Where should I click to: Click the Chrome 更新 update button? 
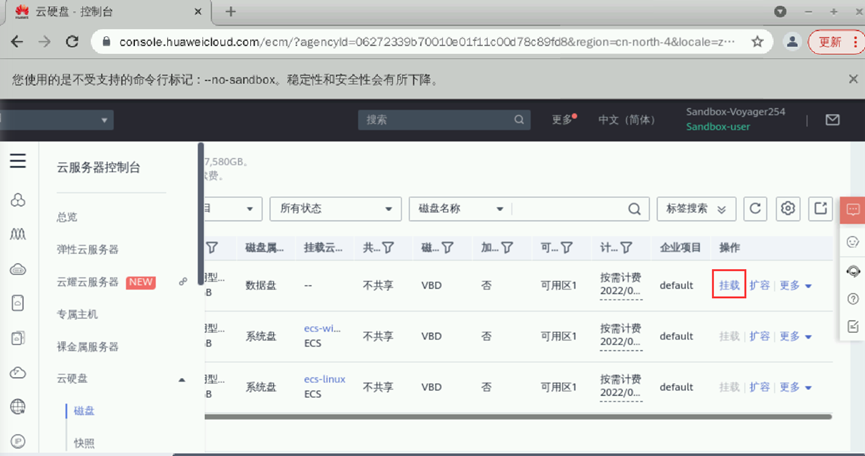pos(836,42)
